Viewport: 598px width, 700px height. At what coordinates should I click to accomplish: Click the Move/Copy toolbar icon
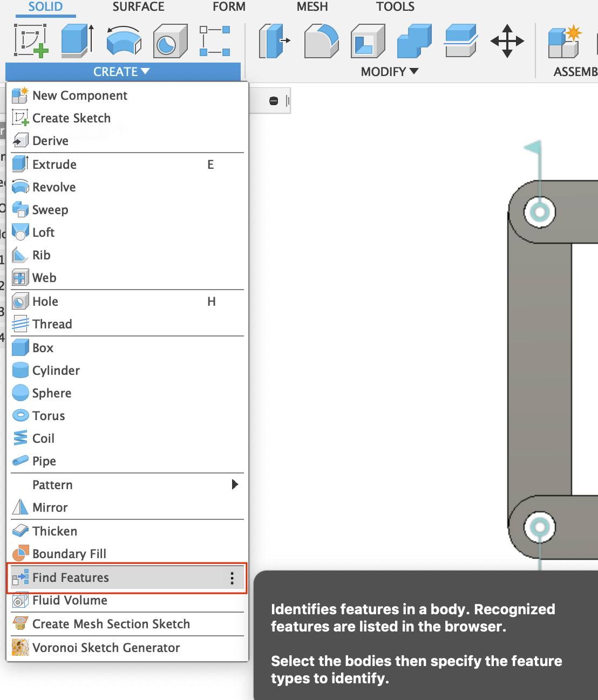pyautogui.click(x=507, y=40)
